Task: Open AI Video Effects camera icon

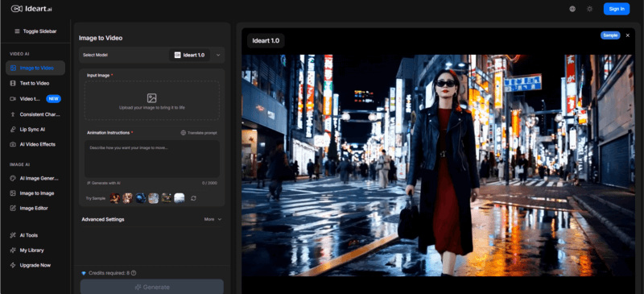Action: [x=13, y=144]
